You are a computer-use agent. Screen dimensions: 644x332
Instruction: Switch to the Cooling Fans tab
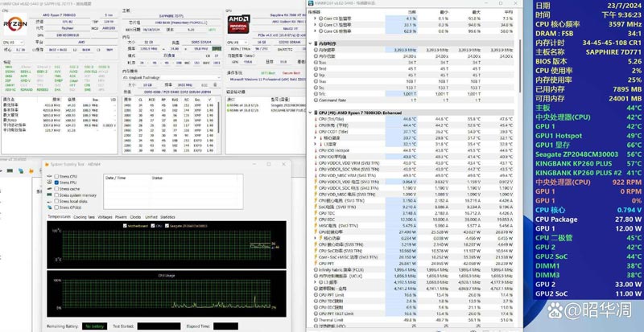(84, 216)
